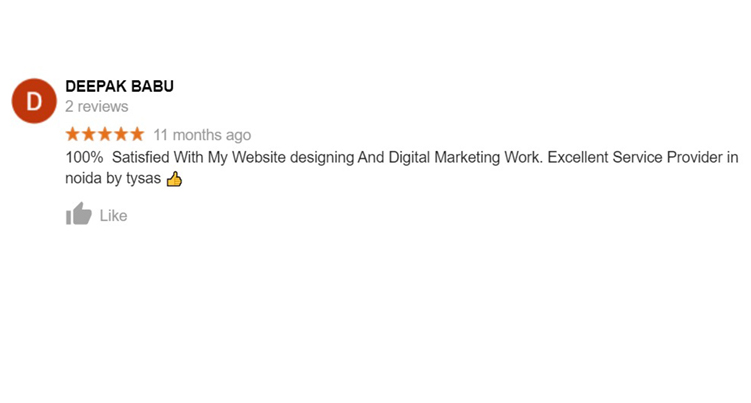Click the phrase Digital Marketing Work
The width and height of the screenshot is (751, 403).
(466, 158)
